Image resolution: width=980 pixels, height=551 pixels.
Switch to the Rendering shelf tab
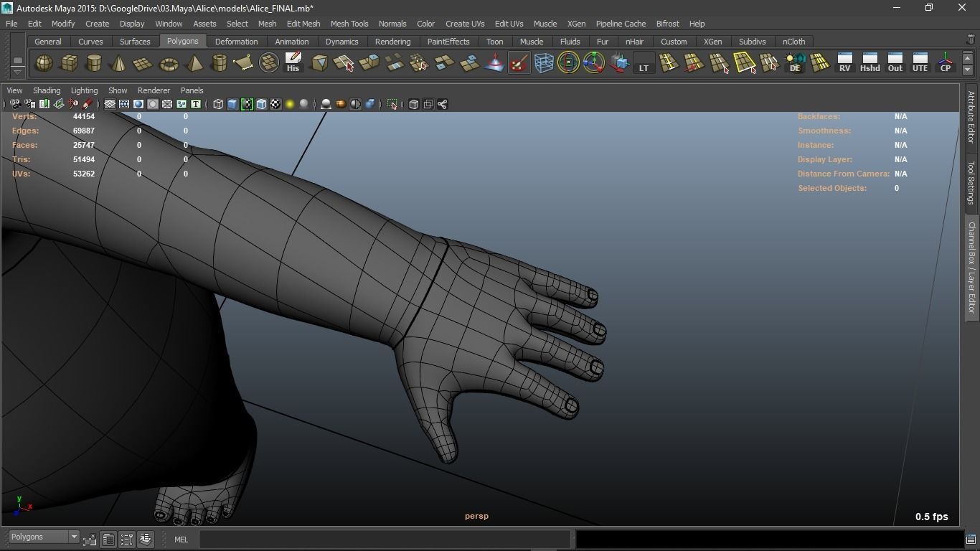click(392, 42)
